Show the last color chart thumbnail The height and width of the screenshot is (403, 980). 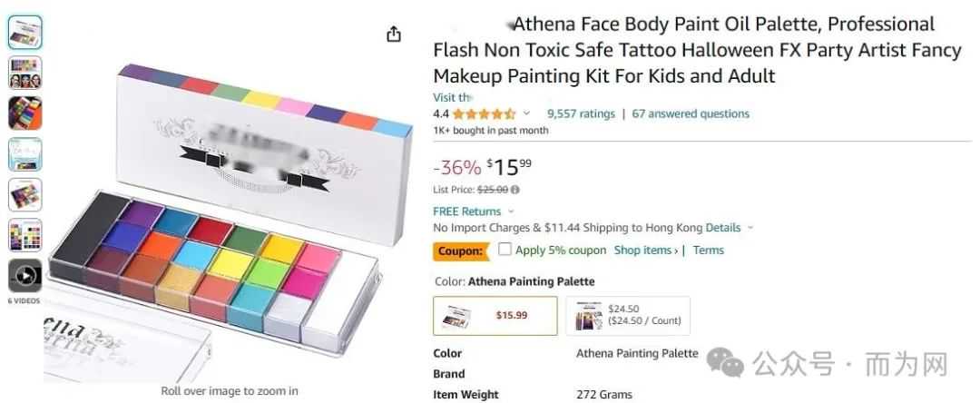coord(24,235)
